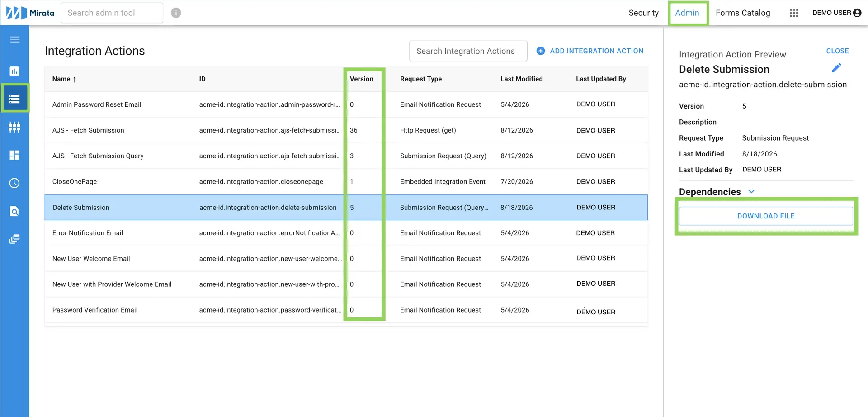Open the apps grid launcher
868x417 pixels.
794,13
